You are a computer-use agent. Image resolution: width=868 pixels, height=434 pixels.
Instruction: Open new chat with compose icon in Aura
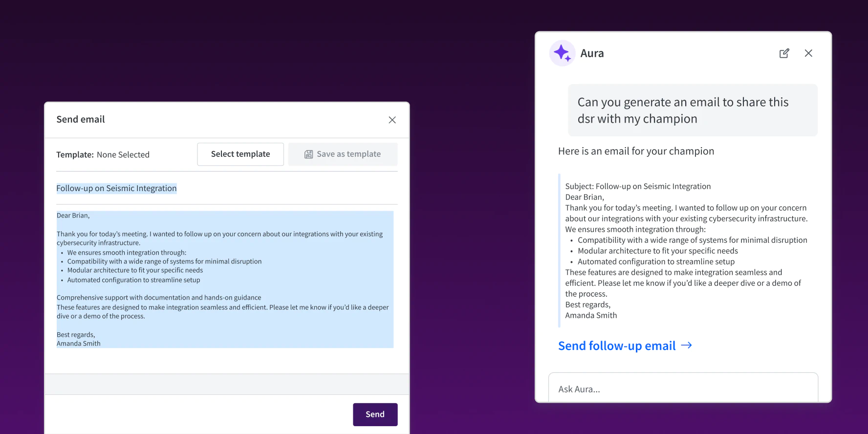784,53
